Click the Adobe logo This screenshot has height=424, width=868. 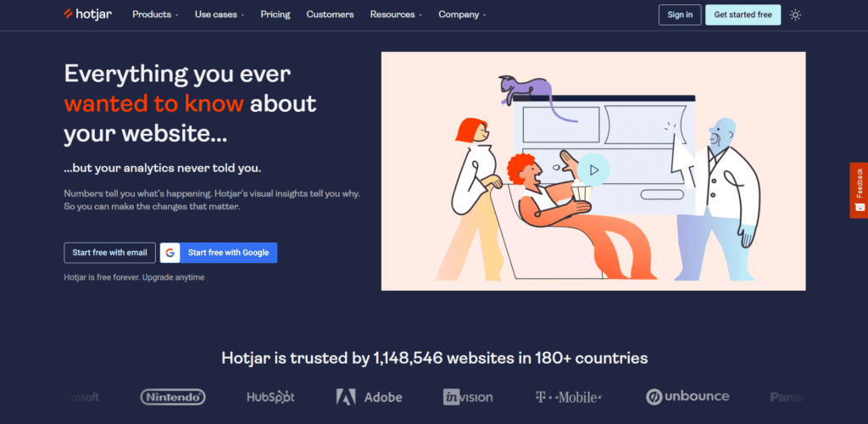click(370, 397)
